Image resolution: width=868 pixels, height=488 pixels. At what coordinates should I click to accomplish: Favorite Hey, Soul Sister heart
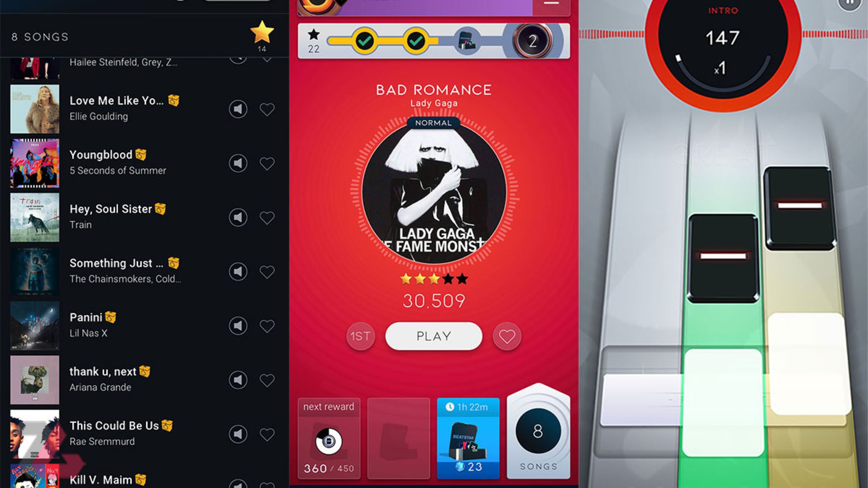(x=267, y=218)
